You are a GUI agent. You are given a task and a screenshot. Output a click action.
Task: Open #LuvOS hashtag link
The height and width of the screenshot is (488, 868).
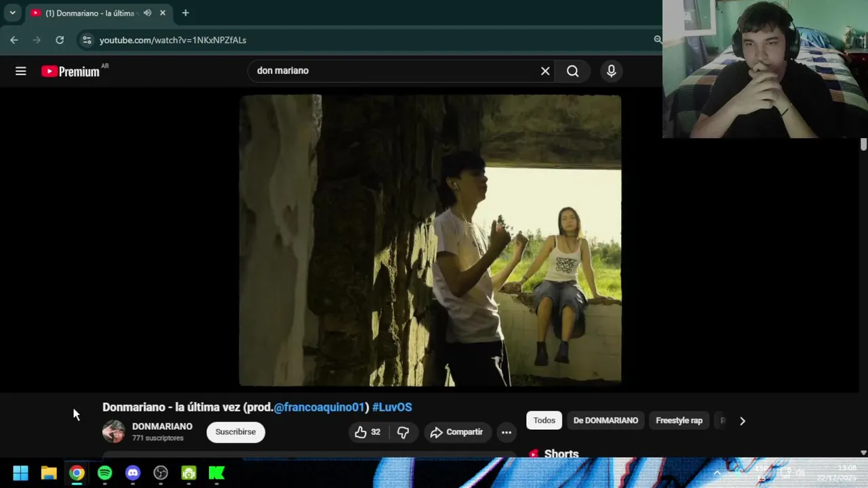pyautogui.click(x=392, y=407)
